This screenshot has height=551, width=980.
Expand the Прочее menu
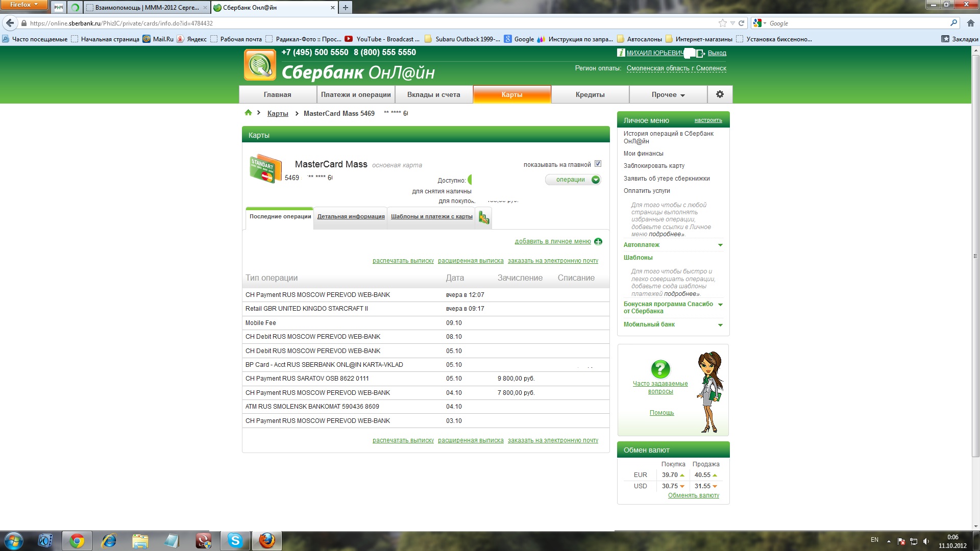[668, 94]
